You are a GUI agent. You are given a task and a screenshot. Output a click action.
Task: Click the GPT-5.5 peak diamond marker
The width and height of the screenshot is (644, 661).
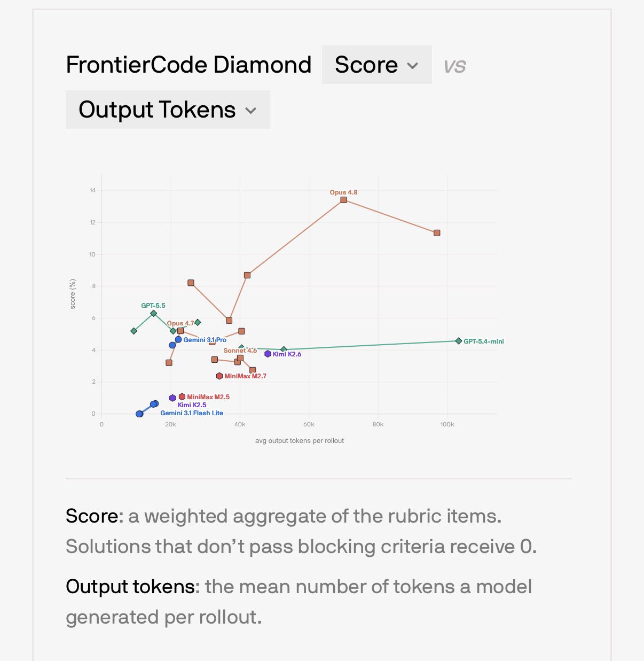[x=154, y=313]
